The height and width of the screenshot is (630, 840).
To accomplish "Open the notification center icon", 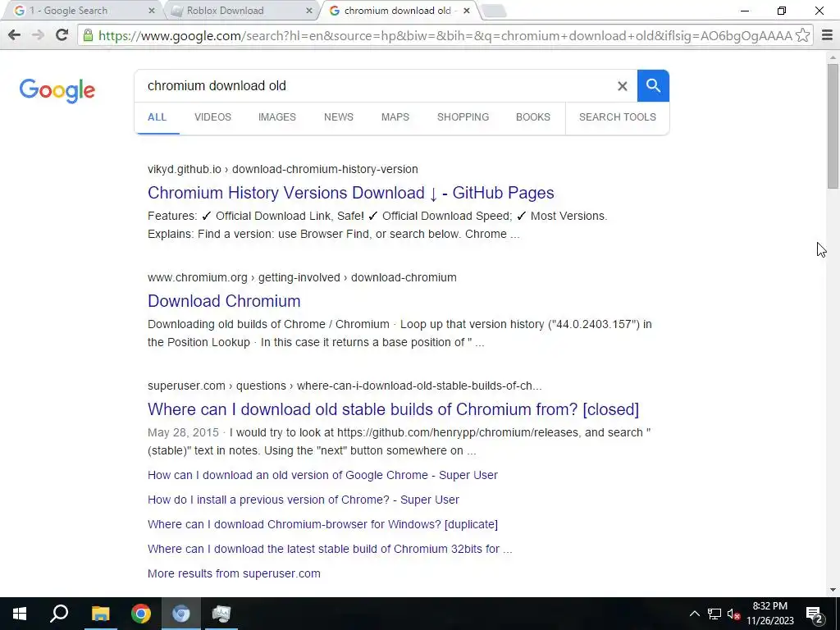I will (815, 614).
